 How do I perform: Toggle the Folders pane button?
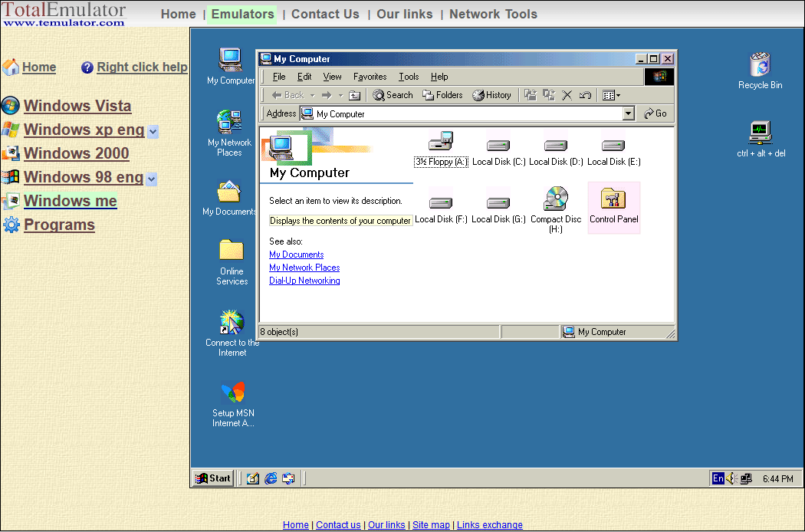coord(442,95)
